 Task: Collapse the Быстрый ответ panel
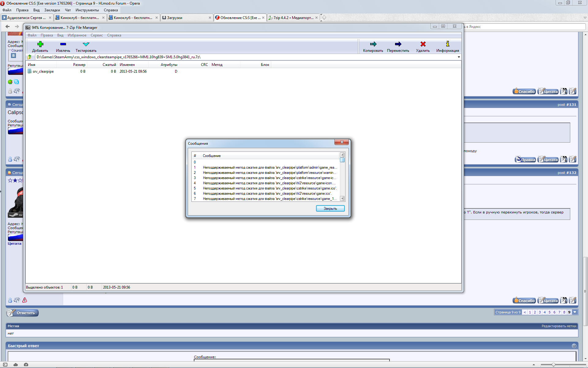pyautogui.click(x=574, y=346)
